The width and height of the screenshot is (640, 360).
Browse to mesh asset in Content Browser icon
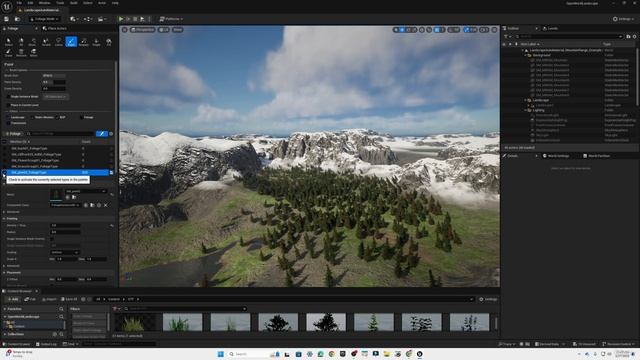(x=74, y=198)
